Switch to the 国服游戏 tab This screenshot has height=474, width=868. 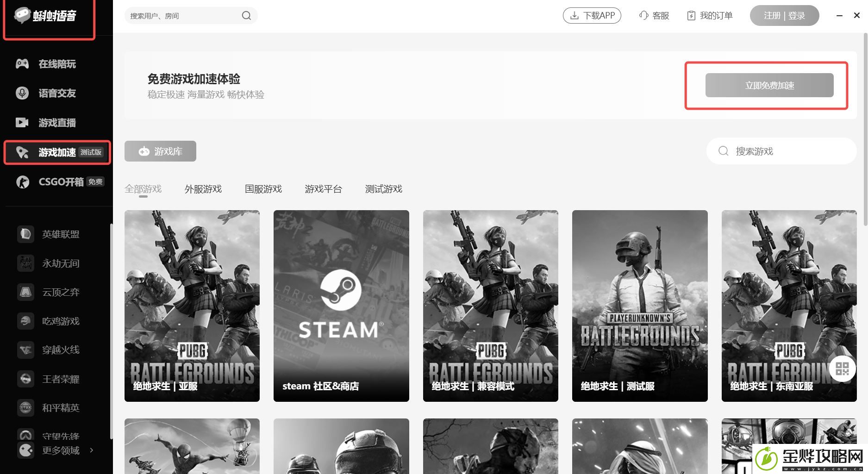click(263, 189)
